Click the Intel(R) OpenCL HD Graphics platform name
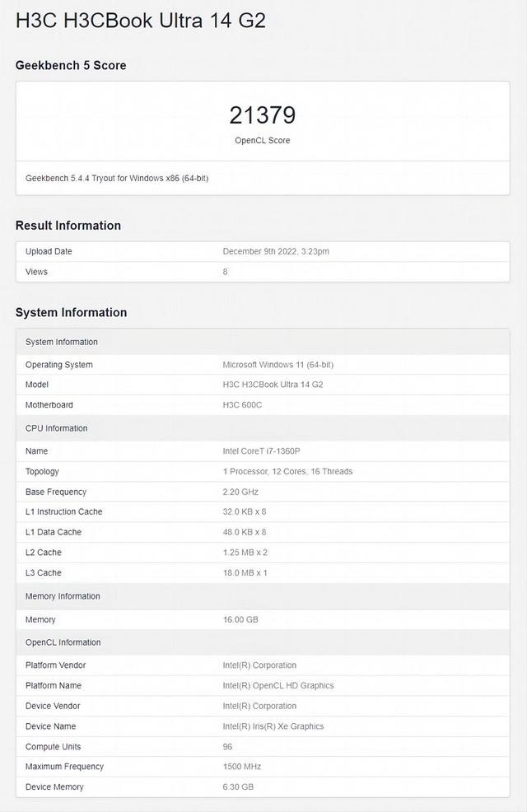The height and width of the screenshot is (812, 527). tap(277, 686)
